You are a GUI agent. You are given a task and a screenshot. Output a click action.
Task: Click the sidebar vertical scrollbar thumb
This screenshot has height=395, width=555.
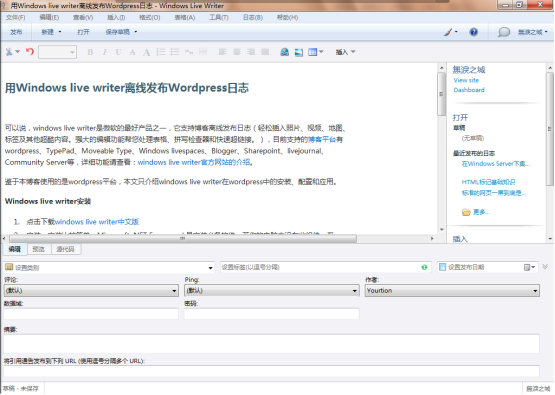(x=550, y=129)
